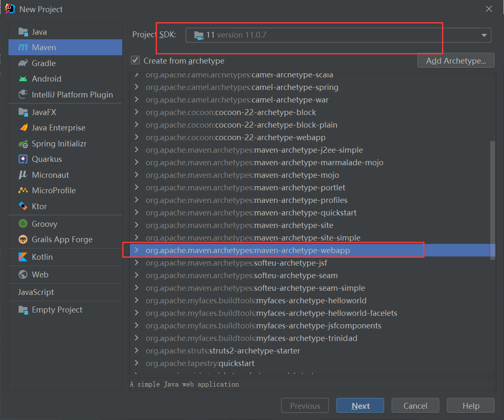The image size is (504, 420).
Task: Select the Empty Project entry
Action: coord(65,310)
